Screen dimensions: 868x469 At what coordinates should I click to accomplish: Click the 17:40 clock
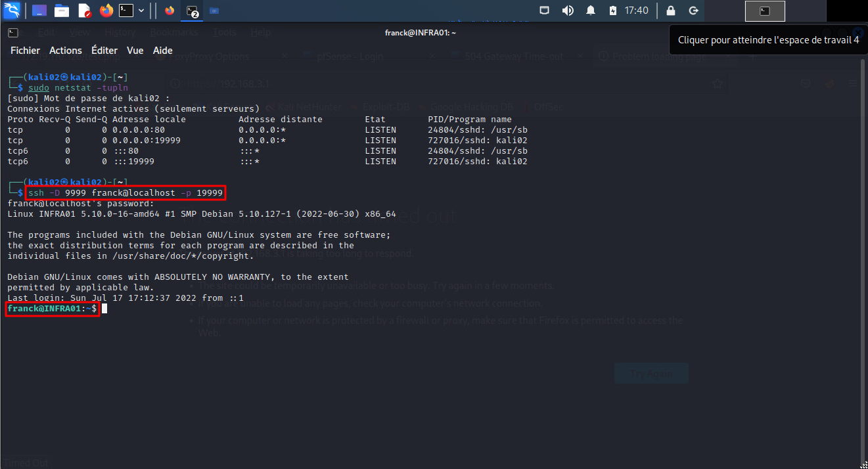pos(636,11)
